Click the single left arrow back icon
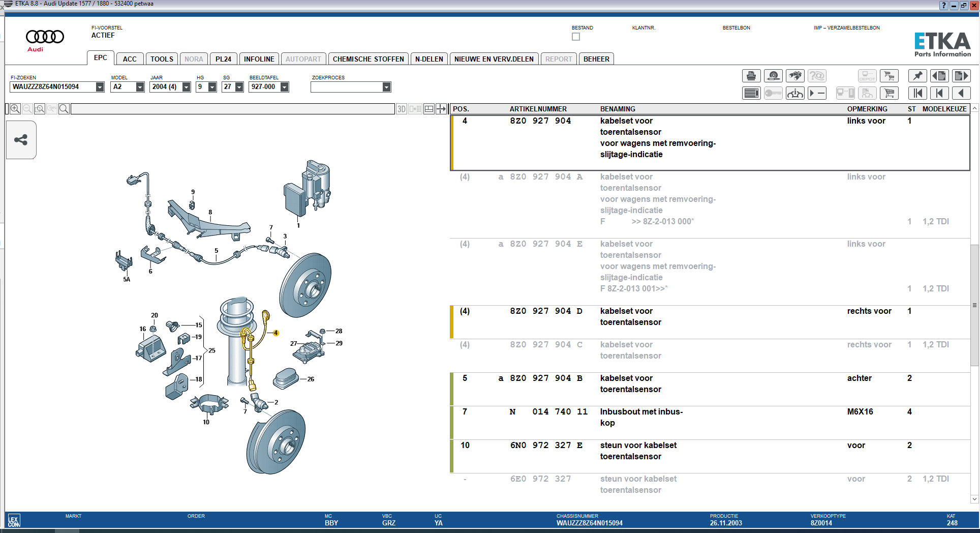 tap(961, 93)
